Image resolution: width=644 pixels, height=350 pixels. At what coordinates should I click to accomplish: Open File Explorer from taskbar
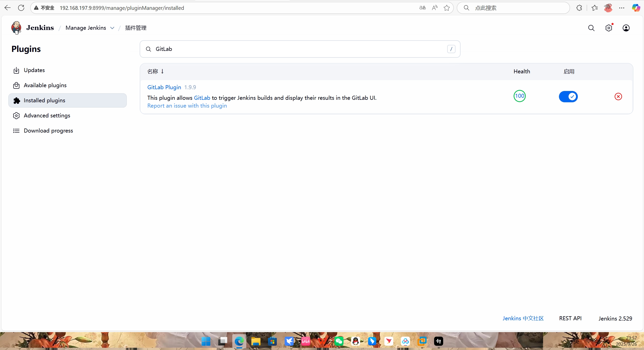pos(256,341)
